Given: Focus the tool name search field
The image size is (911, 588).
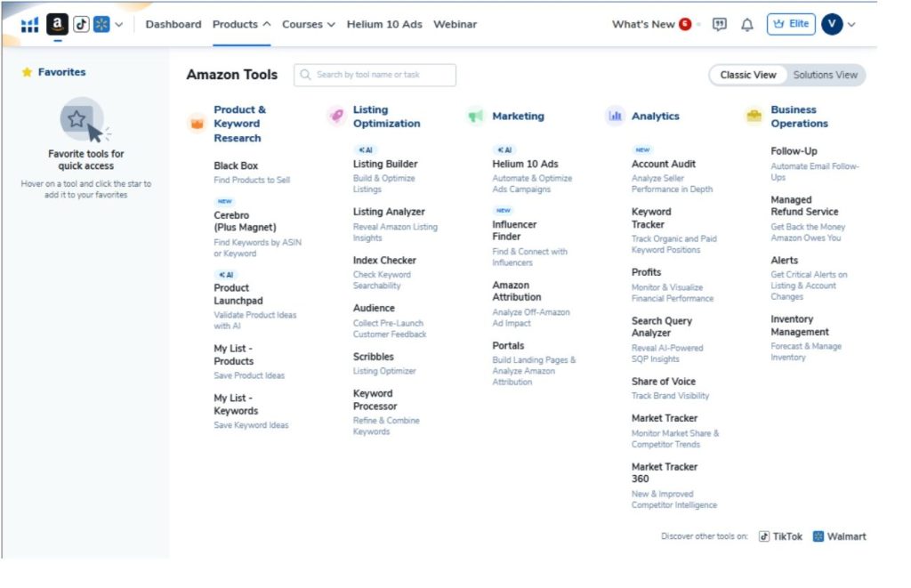Looking at the screenshot, I should pyautogui.click(x=375, y=75).
